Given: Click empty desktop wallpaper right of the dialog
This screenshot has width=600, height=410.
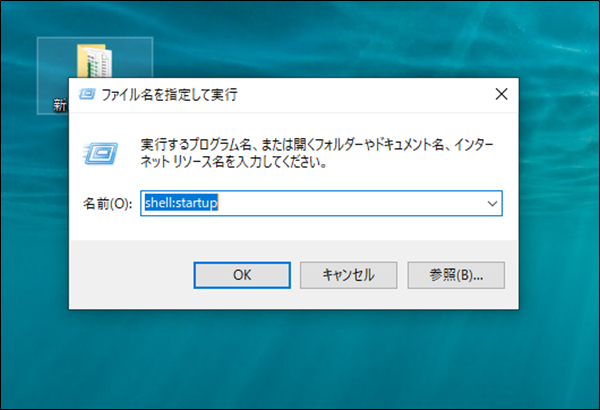Looking at the screenshot, I should (x=560, y=200).
